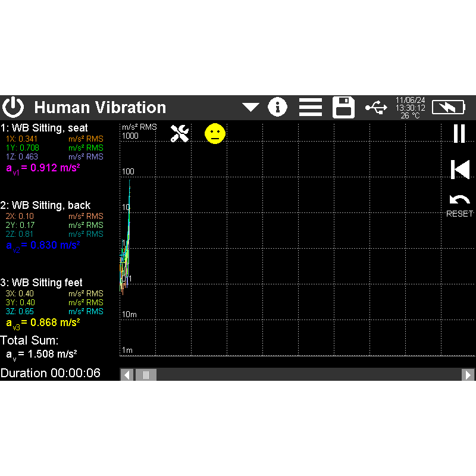Click the USB connection icon
Viewport: 476px width, 476px height.
[x=376, y=108]
